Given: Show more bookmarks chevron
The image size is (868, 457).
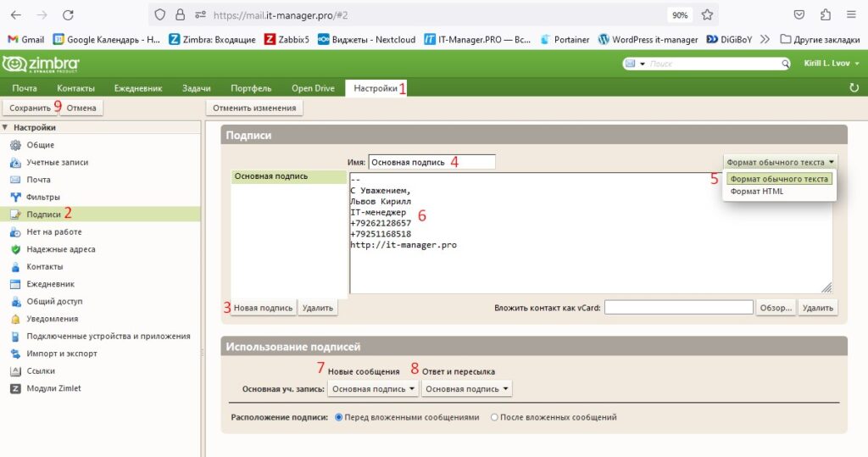Looking at the screenshot, I should pos(765,39).
